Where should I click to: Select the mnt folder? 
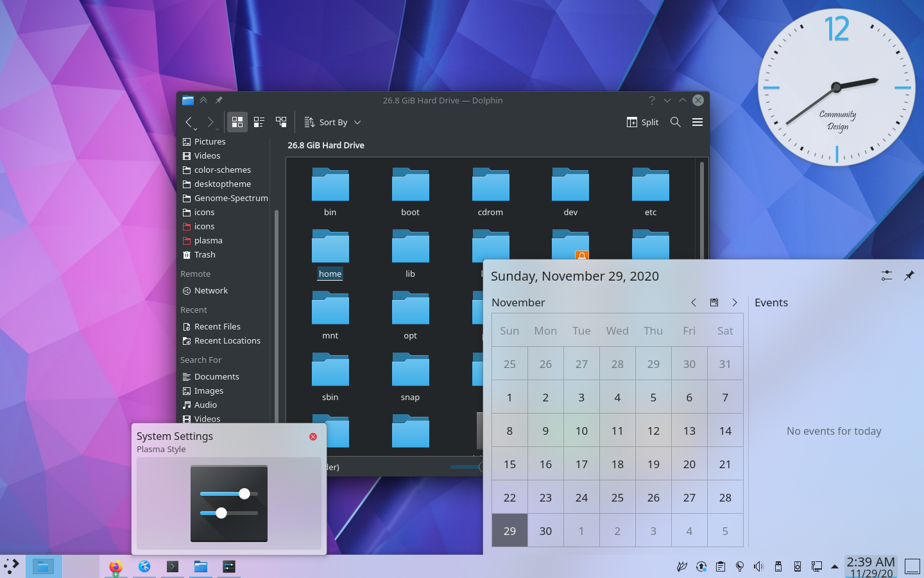330,315
